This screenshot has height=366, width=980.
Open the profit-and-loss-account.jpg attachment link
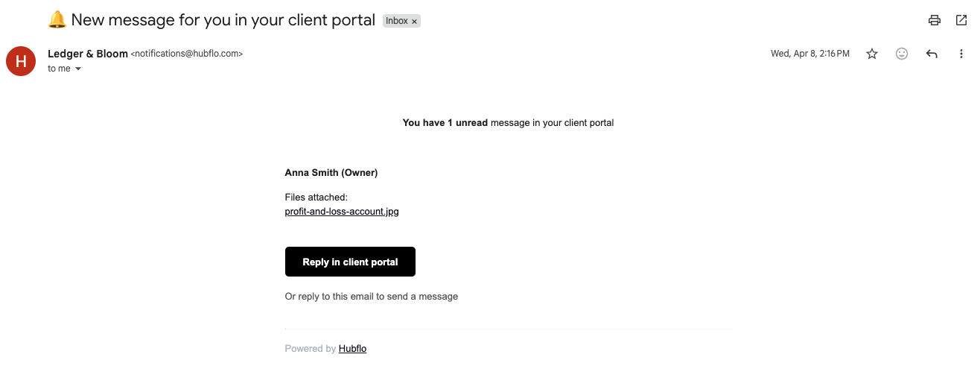tap(342, 212)
